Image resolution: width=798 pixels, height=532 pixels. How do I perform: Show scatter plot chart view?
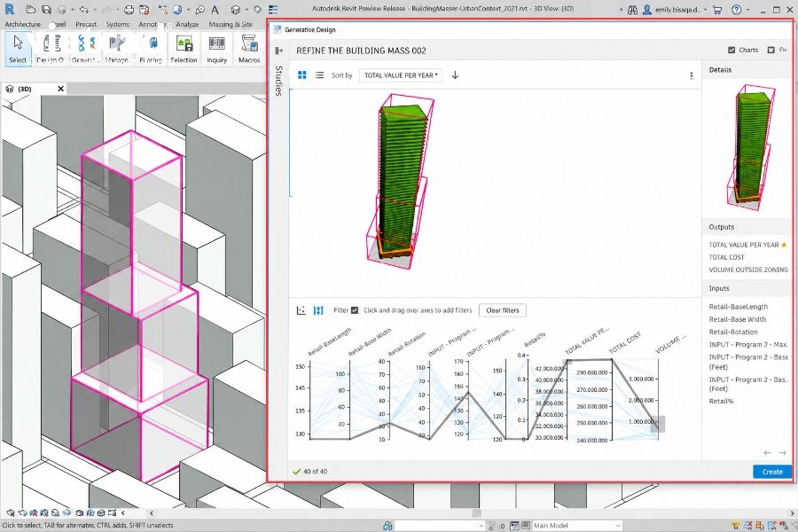pyautogui.click(x=301, y=310)
